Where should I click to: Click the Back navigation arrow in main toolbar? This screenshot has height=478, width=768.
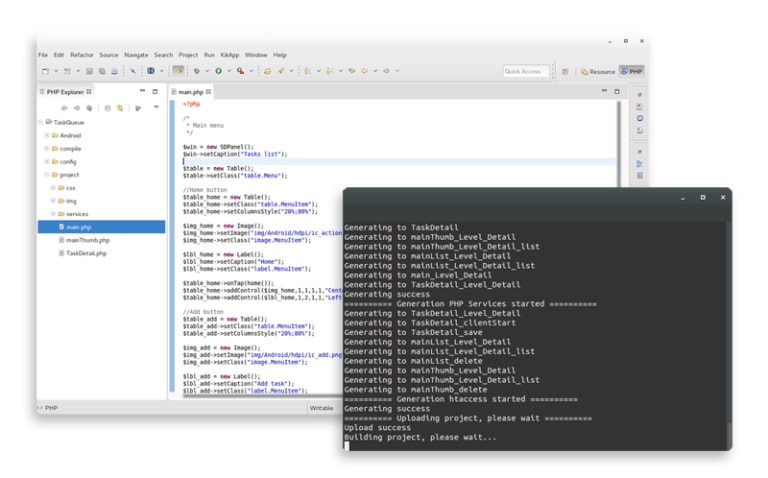pos(364,71)
